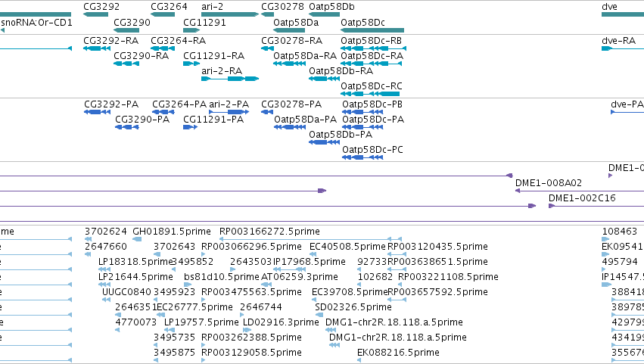The image size is (644, 364).
Task: Select EST RP003221108.5prime
Action: coord(448,277)
